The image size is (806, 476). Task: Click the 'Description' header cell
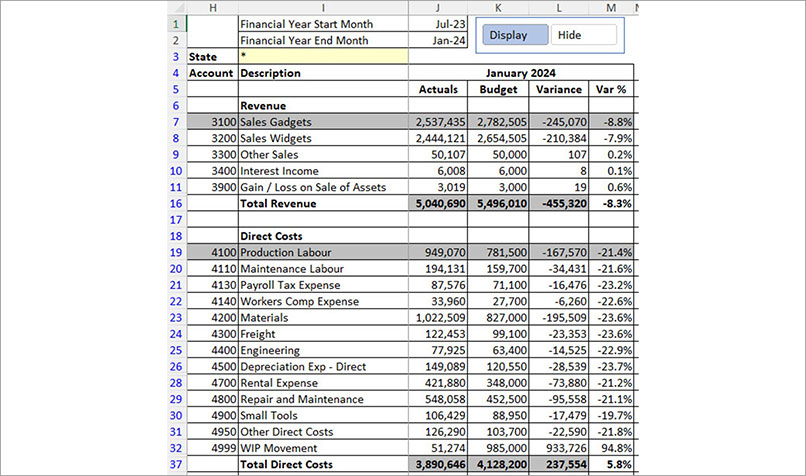(x=323, y=73)
